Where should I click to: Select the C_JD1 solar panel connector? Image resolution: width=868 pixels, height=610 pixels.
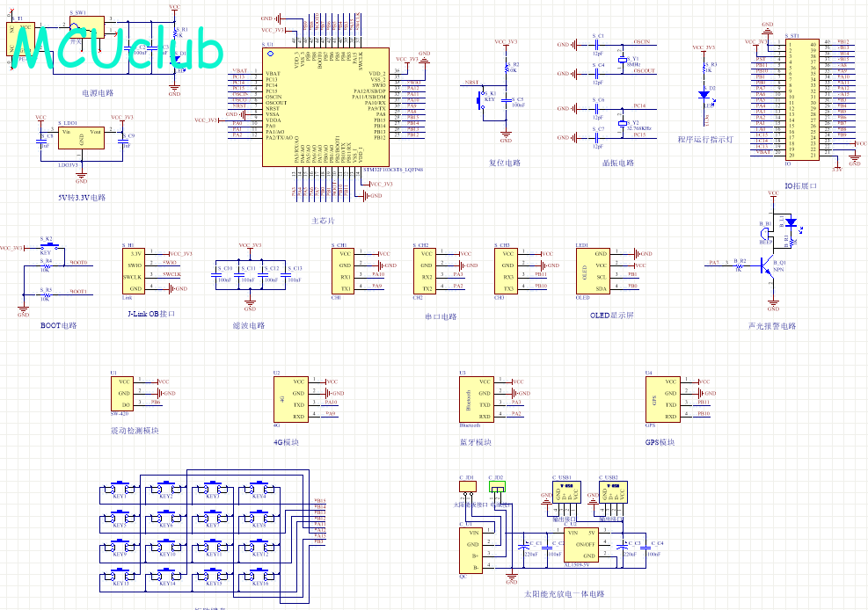coord(468,486)
